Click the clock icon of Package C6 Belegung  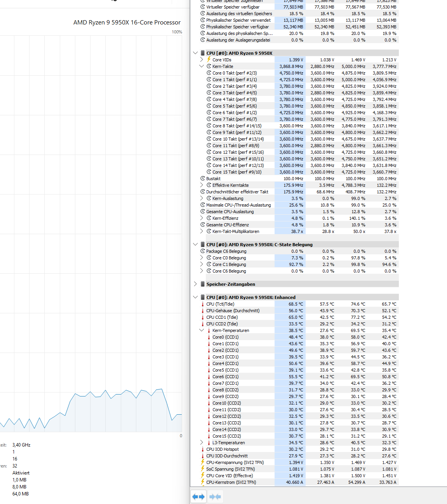point(203,251)
